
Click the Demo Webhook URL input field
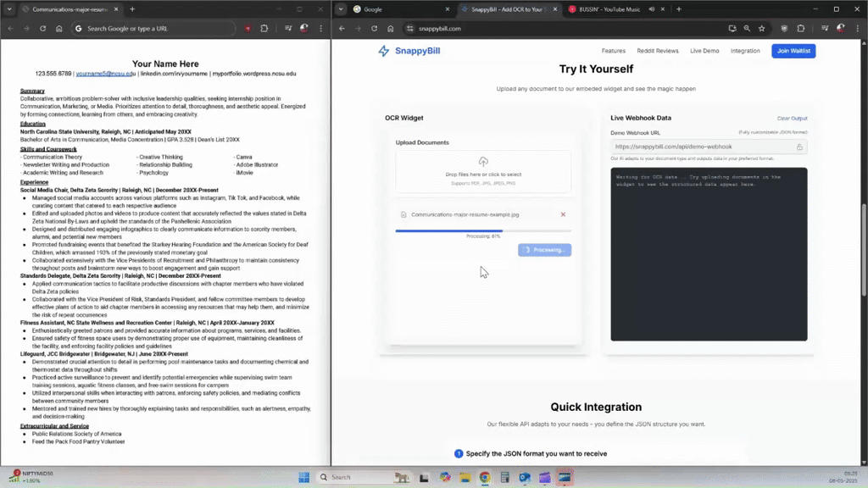click(x=709, y=147)
